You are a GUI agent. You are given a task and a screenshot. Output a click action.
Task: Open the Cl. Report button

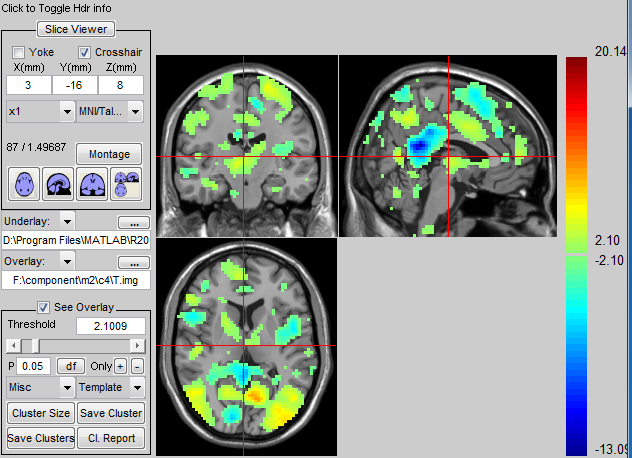tap(111, 438)
